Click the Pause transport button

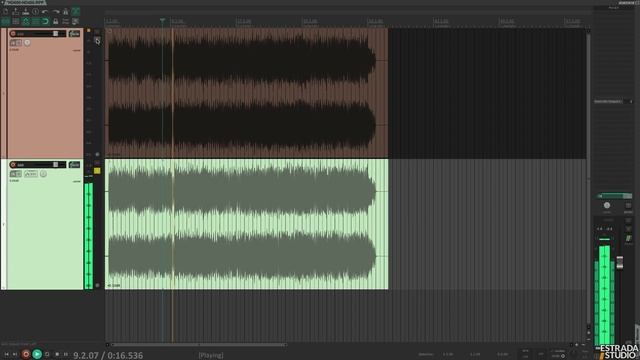pos(66,354)
